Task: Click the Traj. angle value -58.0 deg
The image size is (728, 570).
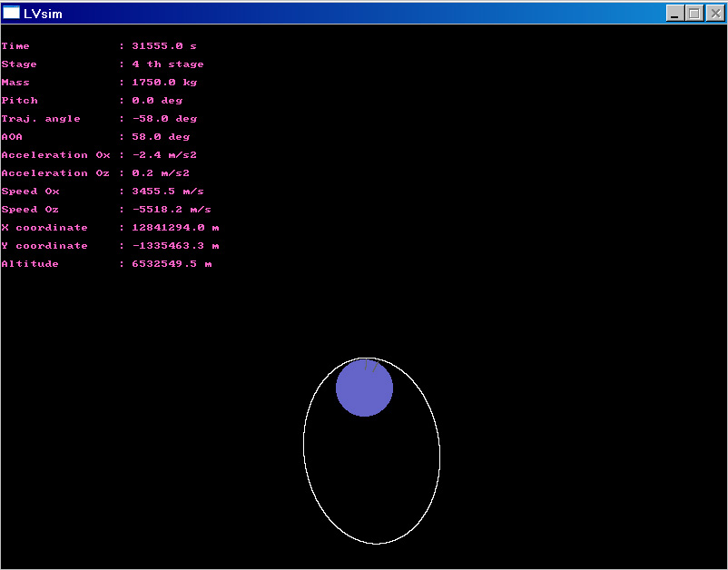Action: (164, 118)
